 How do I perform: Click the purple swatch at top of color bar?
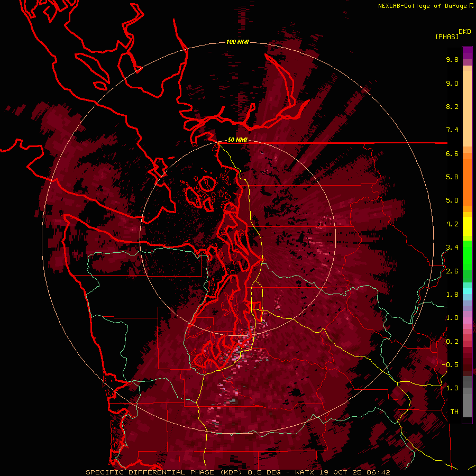(467, 53)
